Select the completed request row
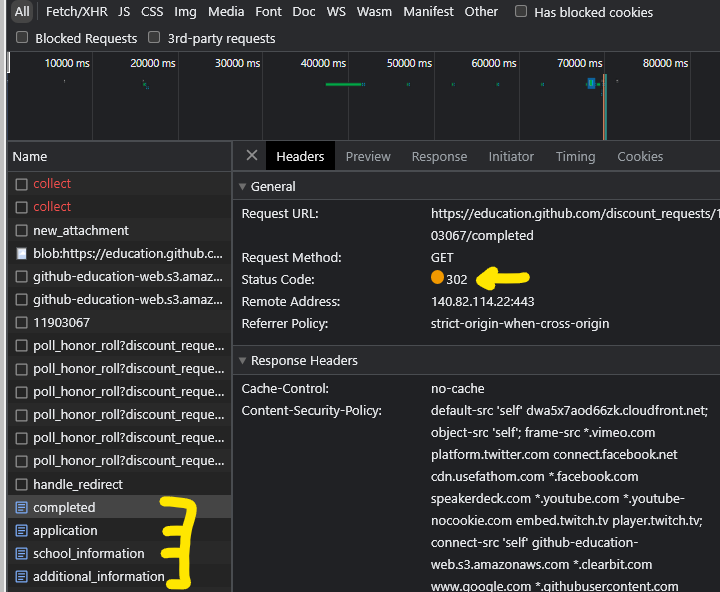Screen dimensions: 720x592 tap(119, 507)
